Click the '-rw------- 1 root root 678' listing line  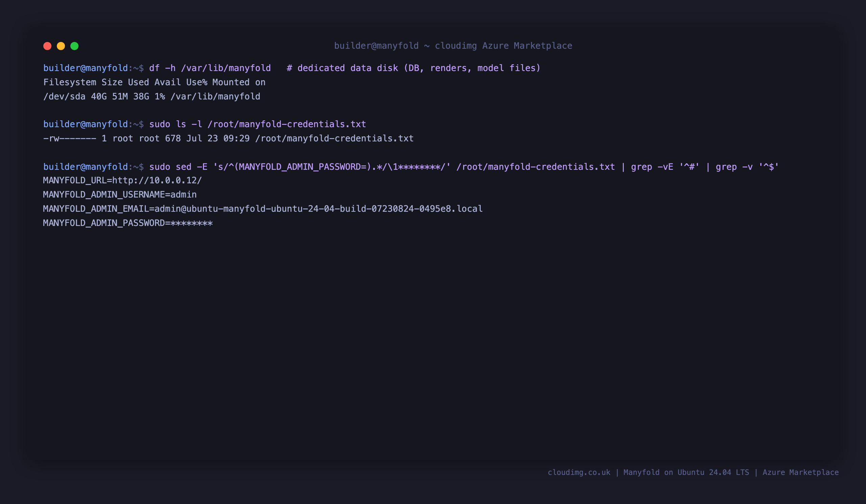point(228,138)
